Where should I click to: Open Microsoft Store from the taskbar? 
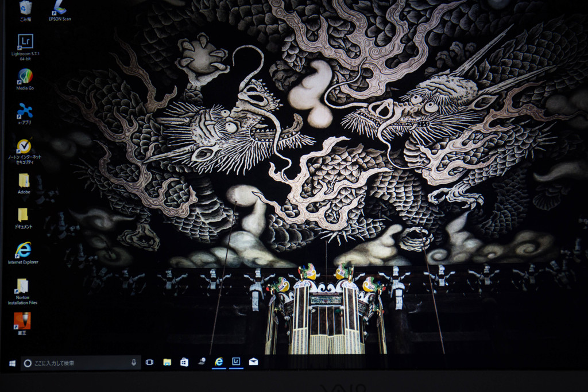click(x=184, y=362)
